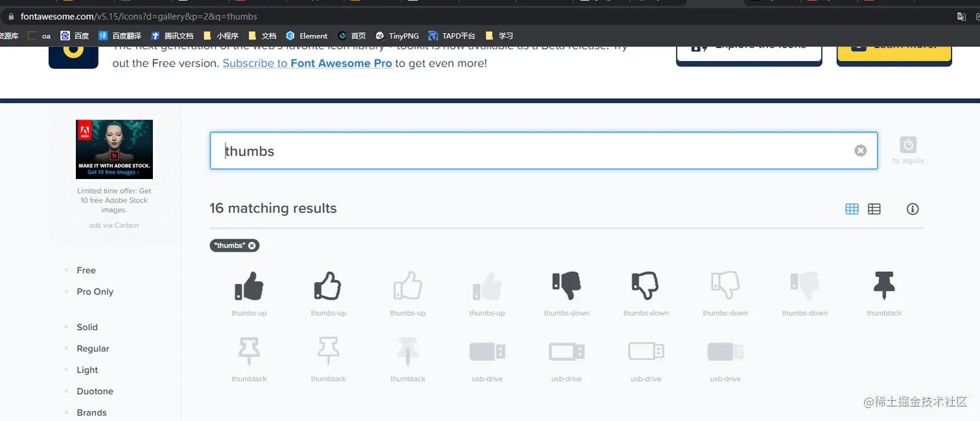Screen dimensions: 980x421
Task: Select the solid thumbs-down icon
Action: pos(566,286)
